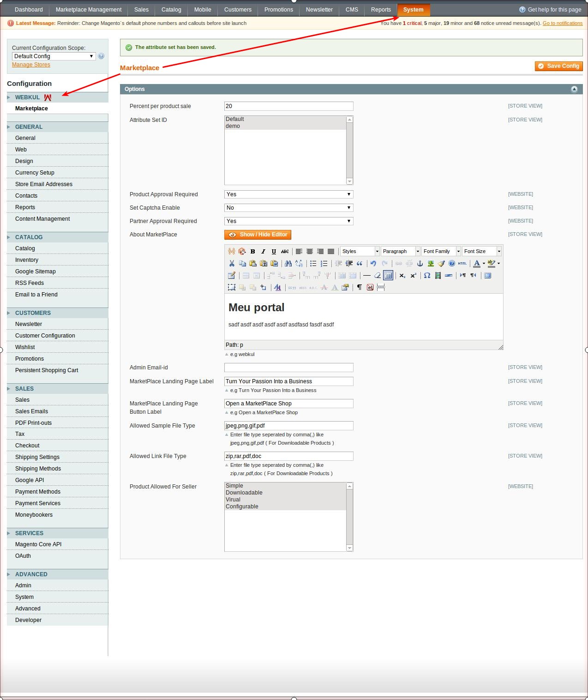The height and width of the screenshot is (700, 588).
Task: Open the System menu
Action: click(x=413, y=10)
